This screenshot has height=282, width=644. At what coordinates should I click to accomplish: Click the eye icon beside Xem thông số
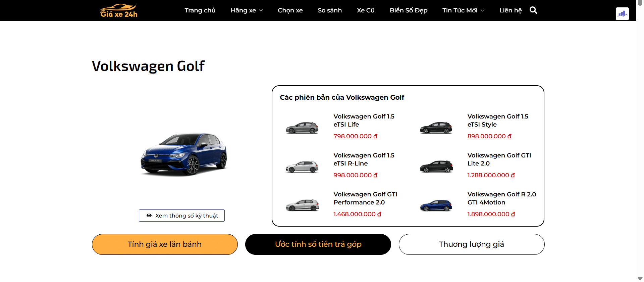coord(149,216)
